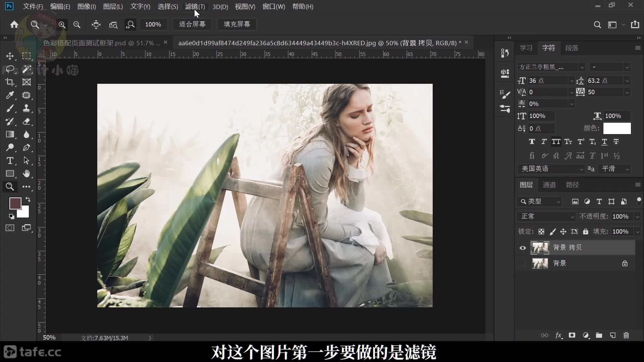Select the Lasso tool

[x=10, y=69]
